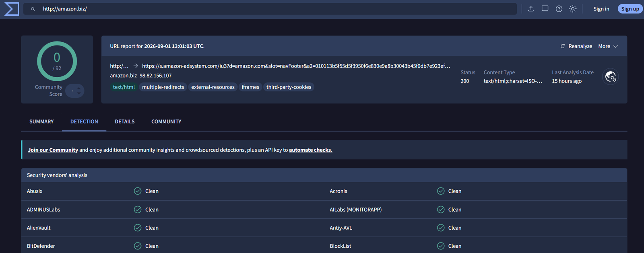Click the iframes tag

[250, 87]
